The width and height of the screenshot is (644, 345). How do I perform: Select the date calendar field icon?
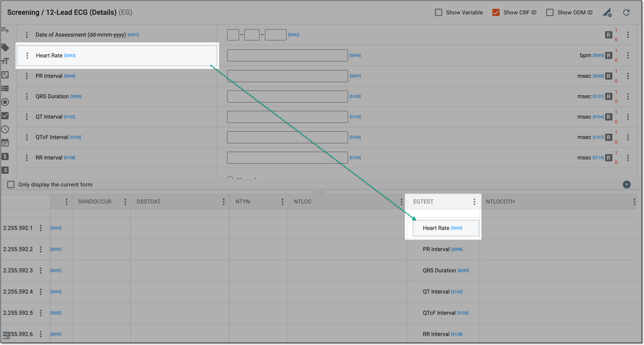point(5,143)
